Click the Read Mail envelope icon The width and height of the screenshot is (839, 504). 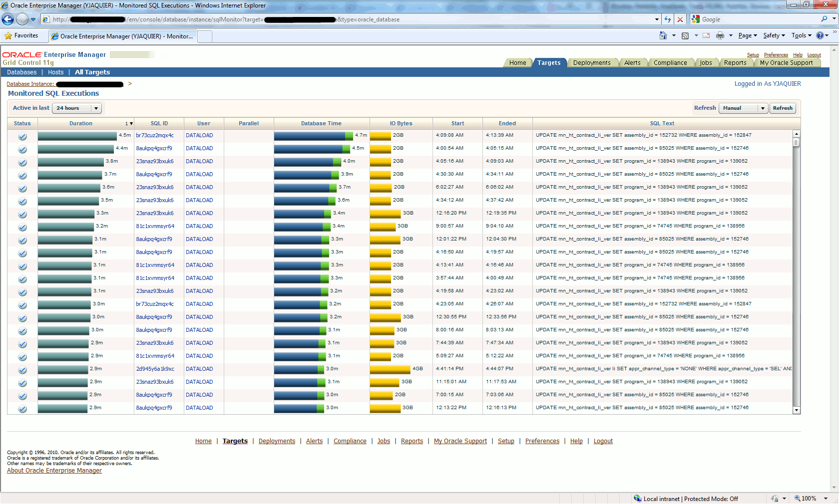(x=706, y=35)
